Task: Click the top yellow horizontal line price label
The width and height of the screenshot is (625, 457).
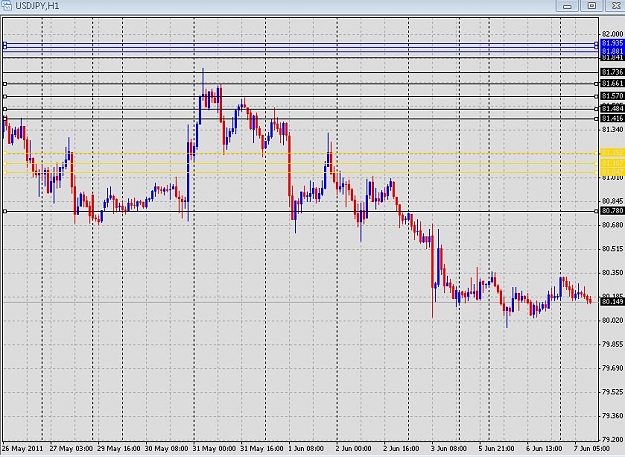Action: tap(612, 153)
